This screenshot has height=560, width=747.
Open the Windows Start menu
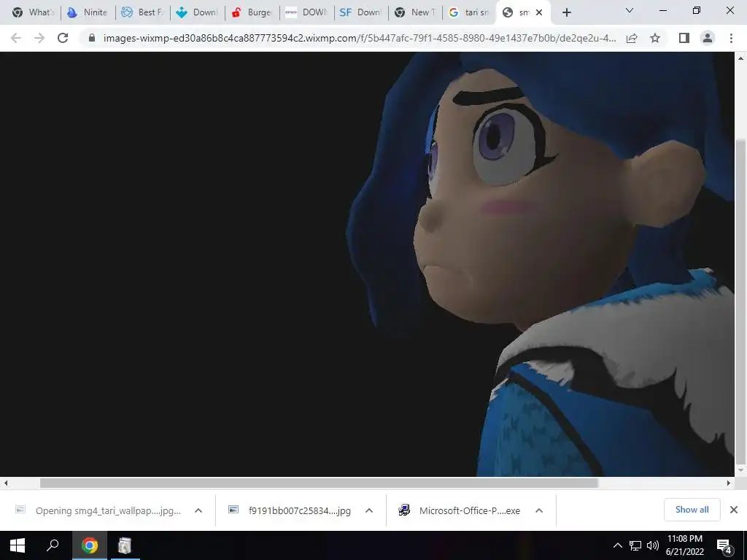pos(18,545)
